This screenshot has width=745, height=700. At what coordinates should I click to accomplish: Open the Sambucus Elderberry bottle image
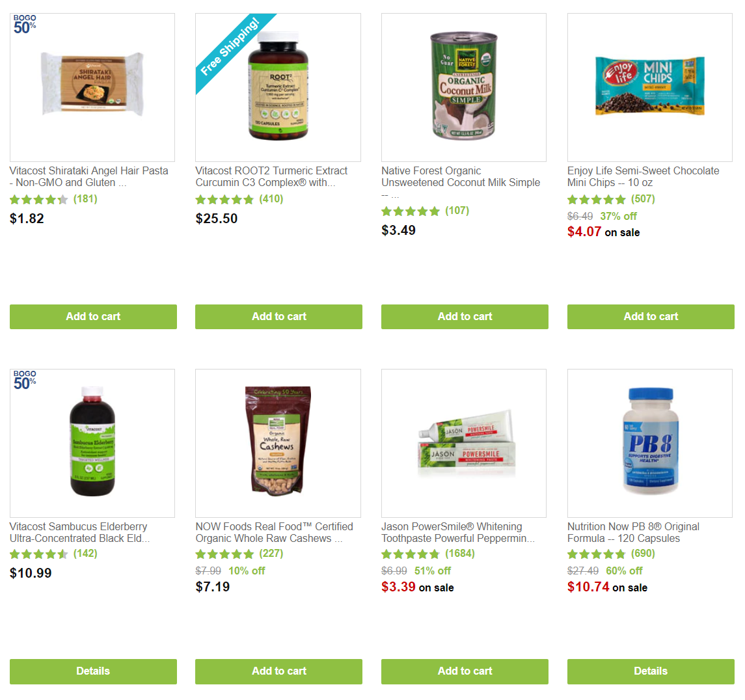92,443
